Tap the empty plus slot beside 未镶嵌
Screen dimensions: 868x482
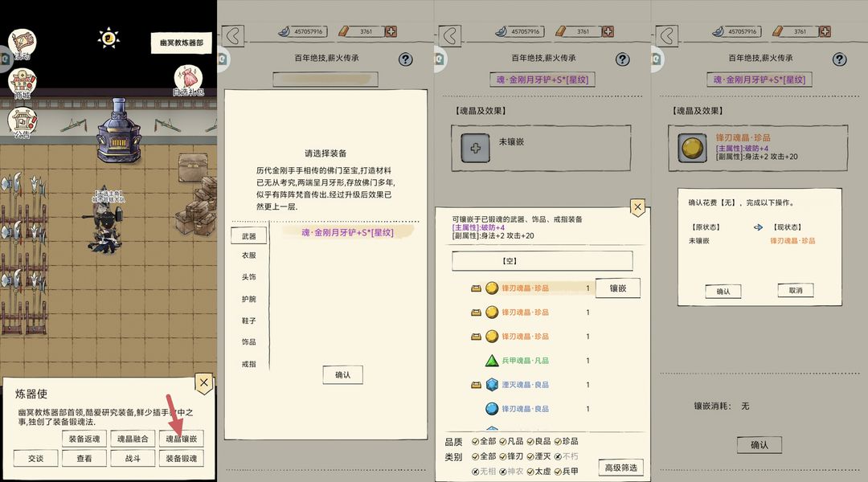[476, 148]
